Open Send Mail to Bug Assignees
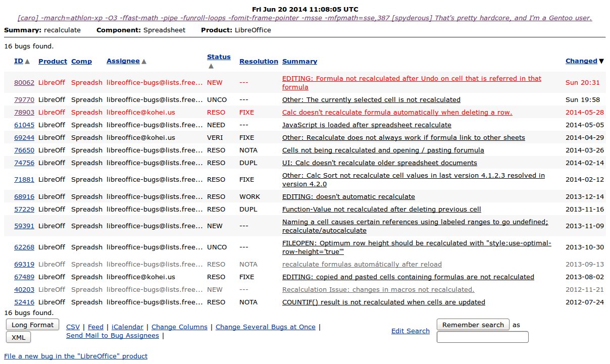Viewport: 610px width, 364px height. [113, 335]
